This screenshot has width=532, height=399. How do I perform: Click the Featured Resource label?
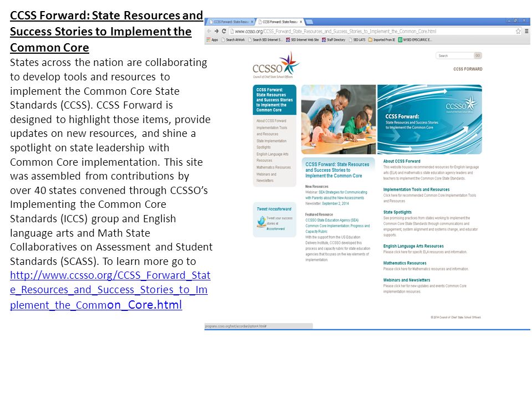pos(319,214)
